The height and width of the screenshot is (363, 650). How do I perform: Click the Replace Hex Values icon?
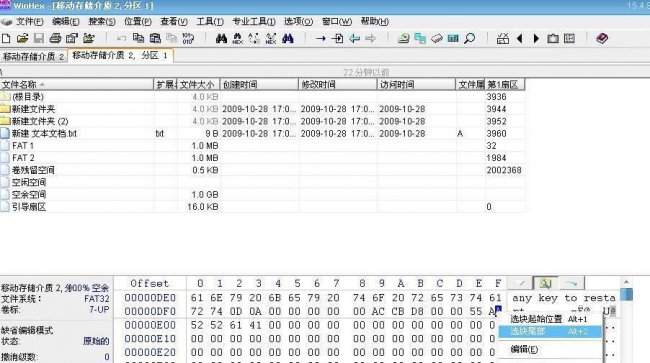pyautogui.click(x=271, y=39)
